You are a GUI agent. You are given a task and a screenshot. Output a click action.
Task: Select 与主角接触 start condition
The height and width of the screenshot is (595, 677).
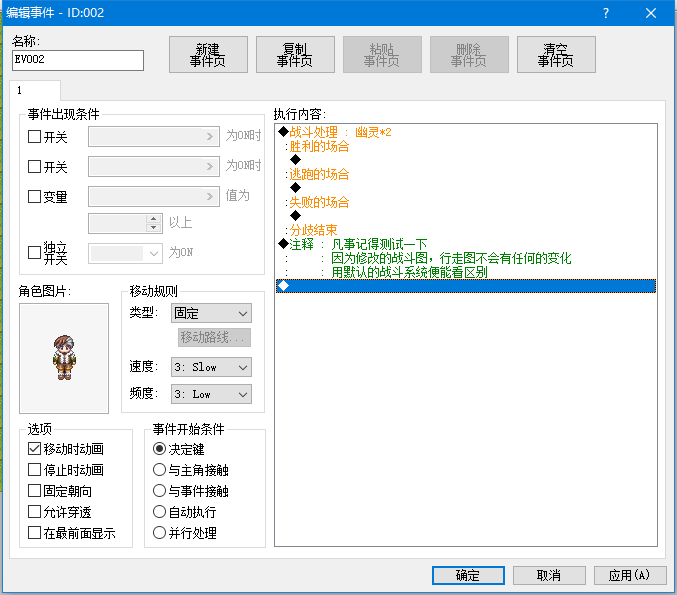[x=159, y=470]
